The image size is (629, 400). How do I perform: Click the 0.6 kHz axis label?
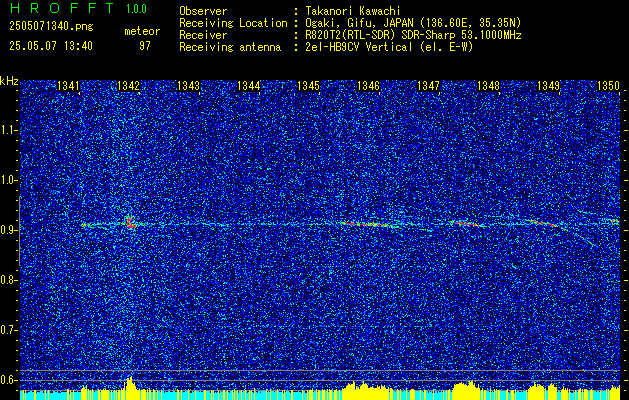coord(8,380)
